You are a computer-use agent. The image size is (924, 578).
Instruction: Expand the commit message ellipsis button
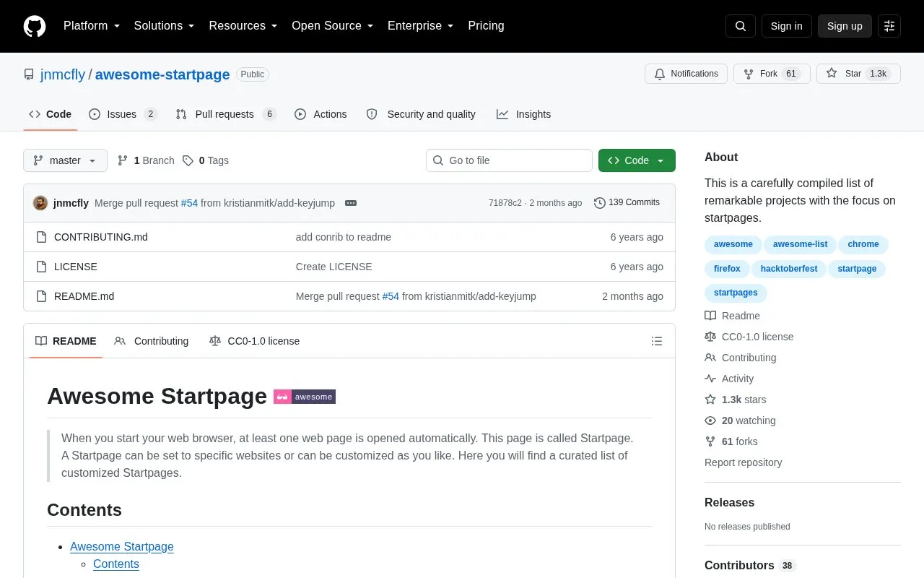(351, 203)
